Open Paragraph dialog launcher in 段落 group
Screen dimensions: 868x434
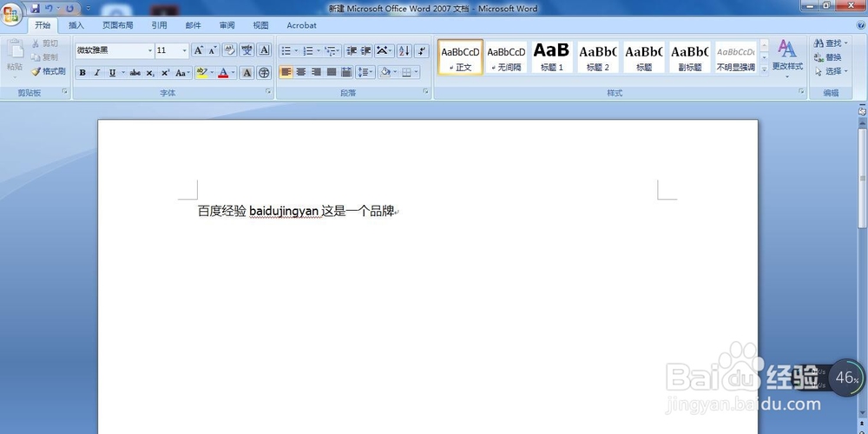pos(425,91)
